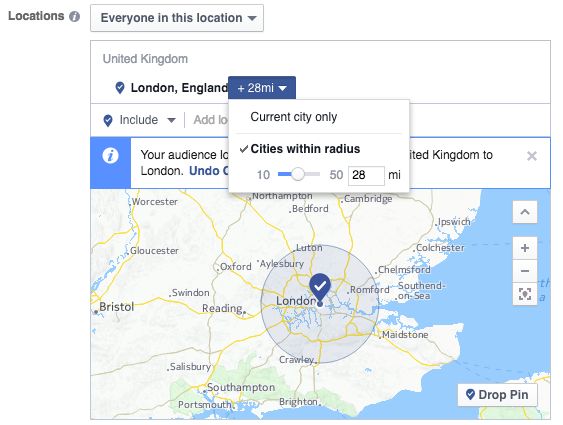Click the Locations info icon
563x425 pixels.
74,17
